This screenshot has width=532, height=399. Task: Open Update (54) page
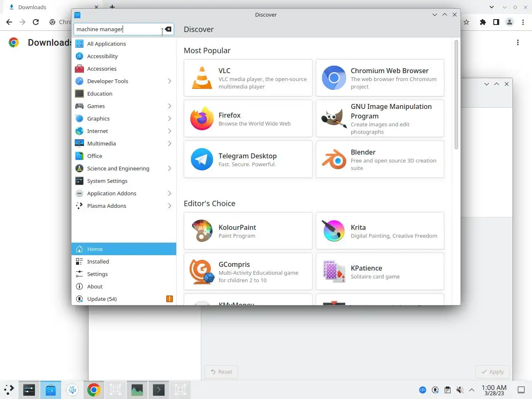[124, 299]
